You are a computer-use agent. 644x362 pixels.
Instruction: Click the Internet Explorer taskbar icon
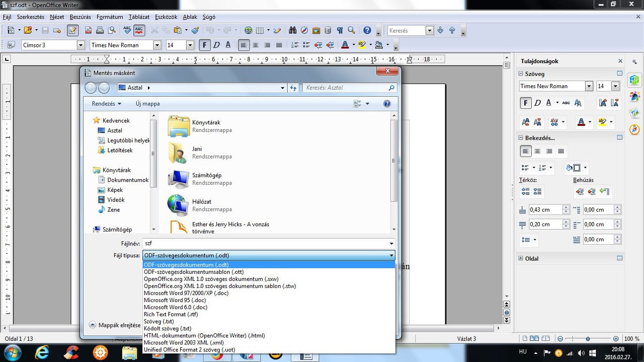pyautogui.click(x=42, y=352)
